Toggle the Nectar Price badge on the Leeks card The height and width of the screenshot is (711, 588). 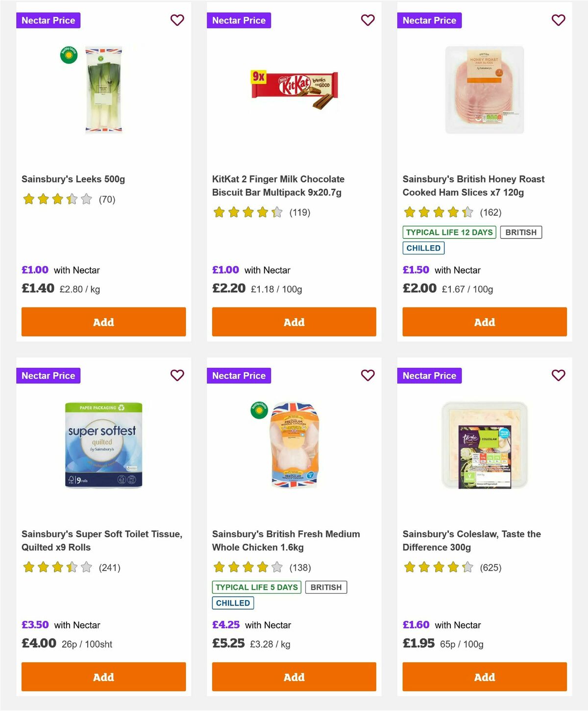(x=48, y=20)
